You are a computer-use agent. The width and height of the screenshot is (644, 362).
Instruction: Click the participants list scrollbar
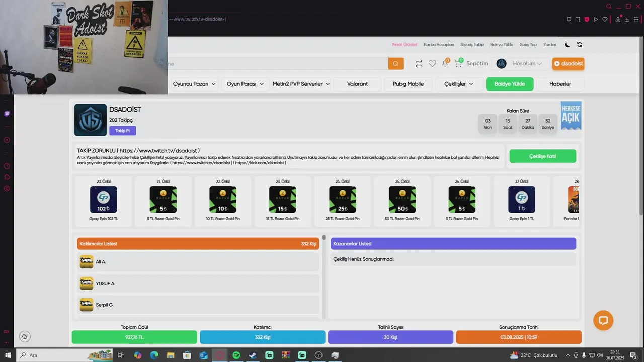324,237
